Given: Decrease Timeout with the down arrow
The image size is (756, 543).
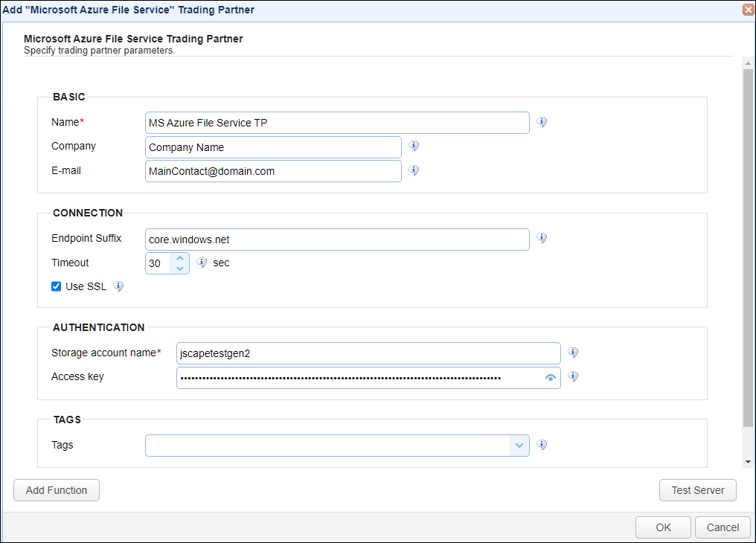Looking at the screenshot, I should click(180, 269).
